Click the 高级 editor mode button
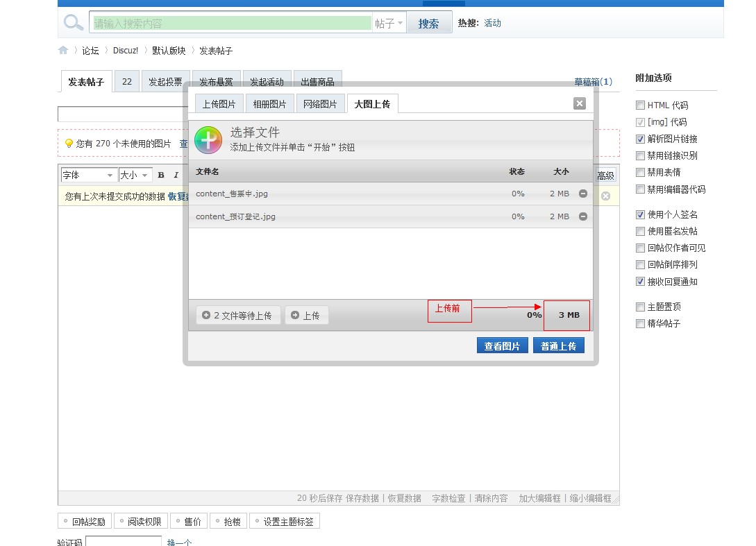 (x=605, y=175)
